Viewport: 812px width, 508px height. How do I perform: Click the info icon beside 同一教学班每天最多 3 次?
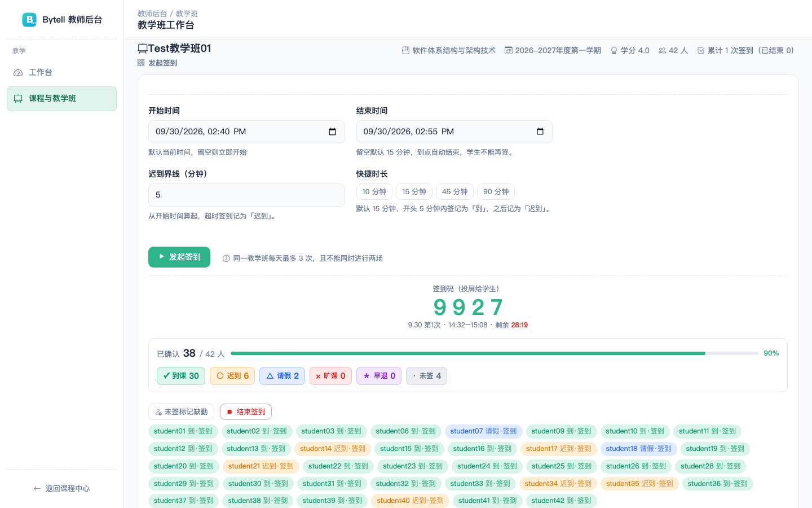pyautogui.click(x=226, y=259)
